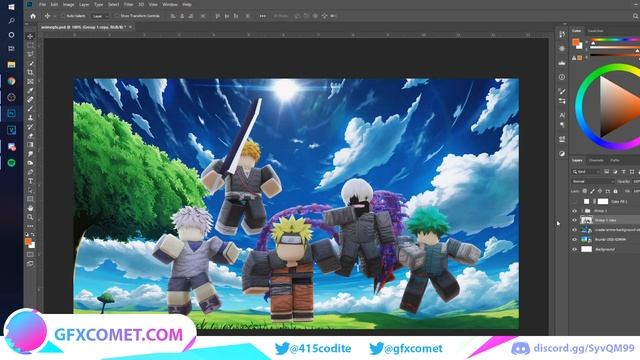This screenshot has width=640, height=360.
Task: Open the Info panel icon in right dock
Action: [562, 77]
